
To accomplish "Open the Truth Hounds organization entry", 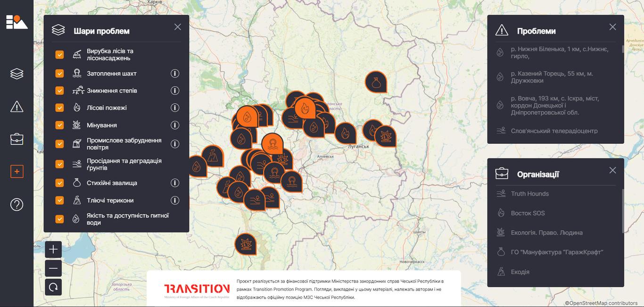I will tap(529, 193).
